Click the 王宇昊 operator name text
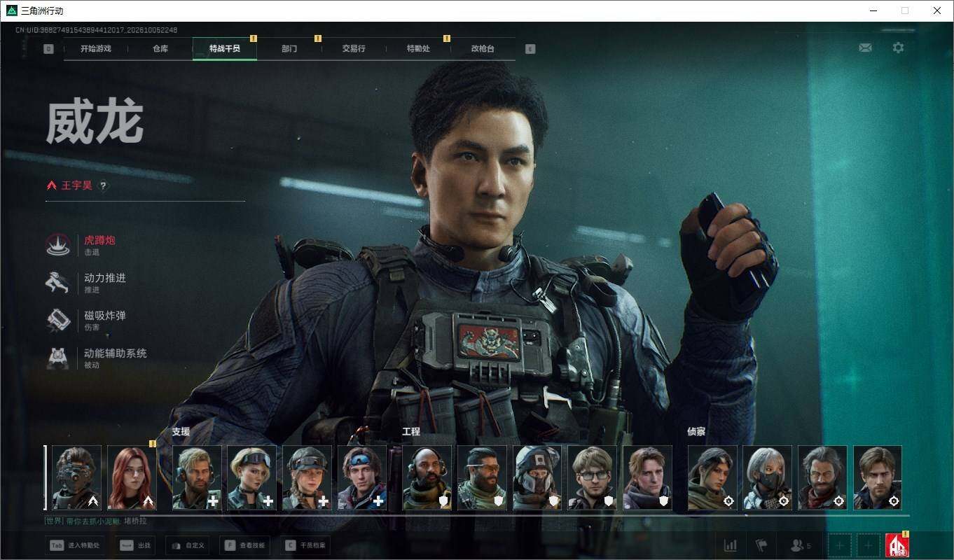This screenshot has height=560, width=954. pyautogui.click(x=76, y=185)
